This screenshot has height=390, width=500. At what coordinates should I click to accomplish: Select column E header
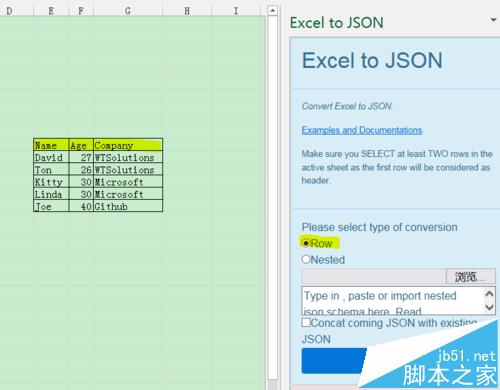pos(51,11)
